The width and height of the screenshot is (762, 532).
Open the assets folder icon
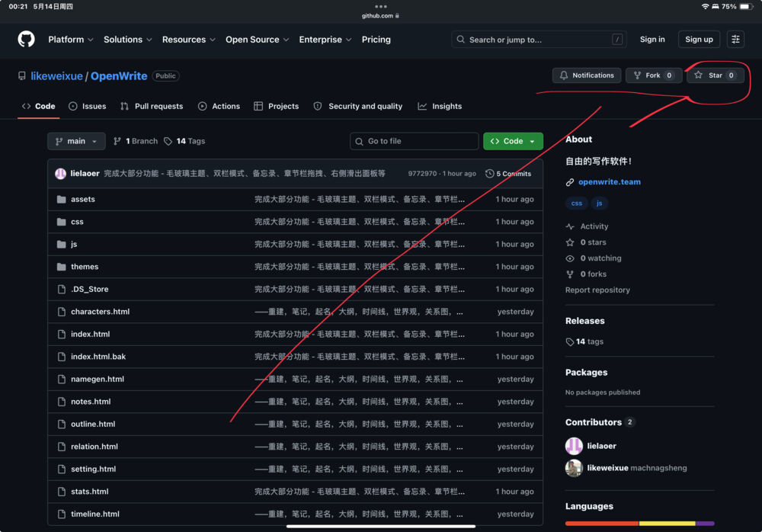[61, 200]
